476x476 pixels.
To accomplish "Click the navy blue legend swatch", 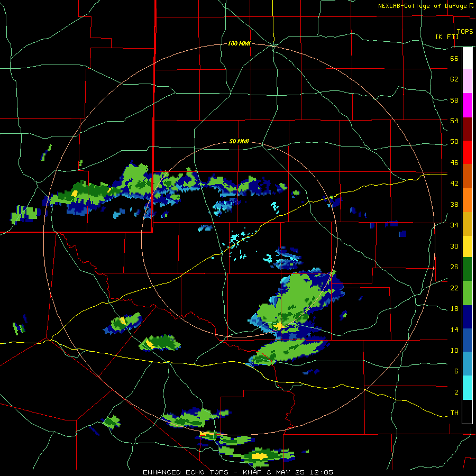I will pyautogui.click(x=467, y=317).
